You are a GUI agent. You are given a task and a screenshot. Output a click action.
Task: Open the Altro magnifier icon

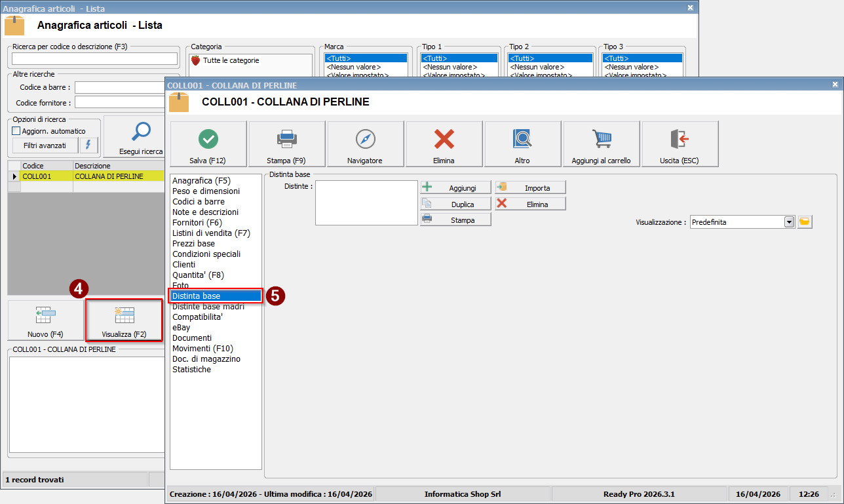[x=522, y=138]
